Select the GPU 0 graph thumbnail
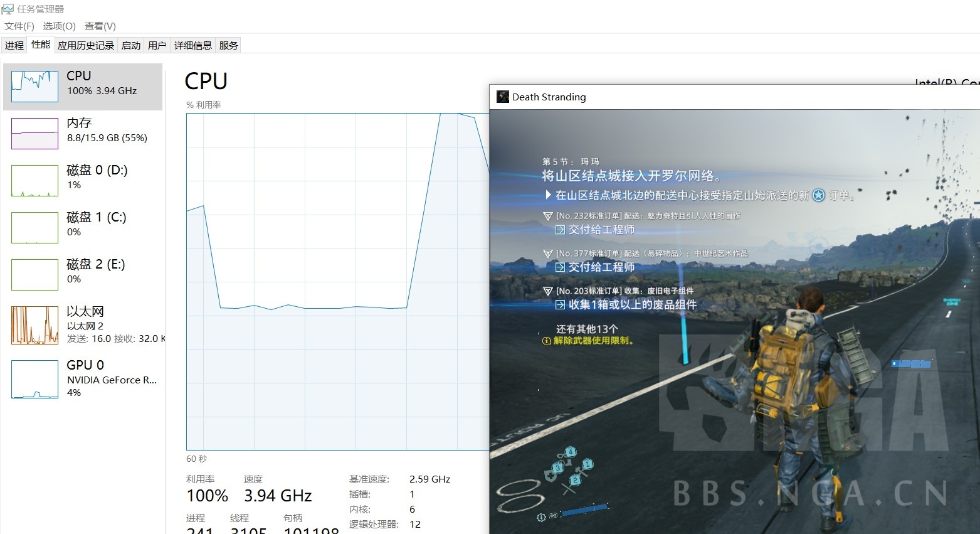Viewport: 980px width, 534px height. (x=35, y=380)
